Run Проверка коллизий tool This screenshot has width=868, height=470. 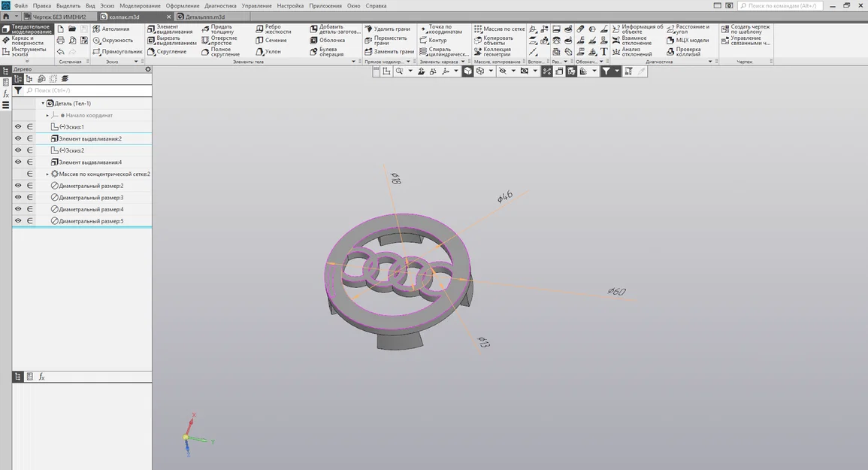(x=684, y=52)
